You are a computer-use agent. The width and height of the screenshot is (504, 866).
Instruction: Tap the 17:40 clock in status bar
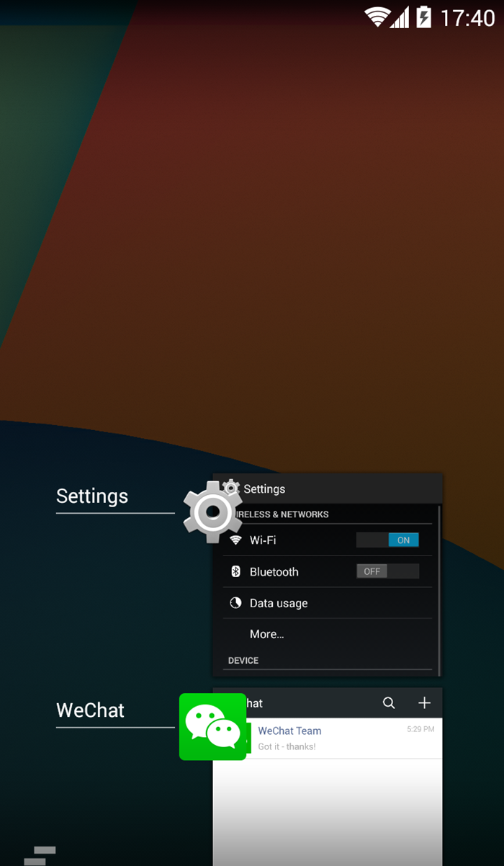pyautogui.click(x=468, y=17)
